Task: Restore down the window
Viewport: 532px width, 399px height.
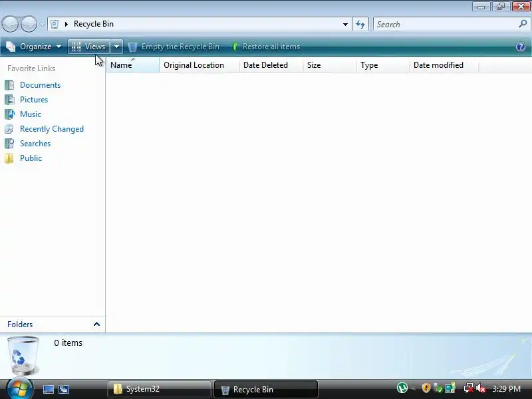Action: tap(501, 7)
